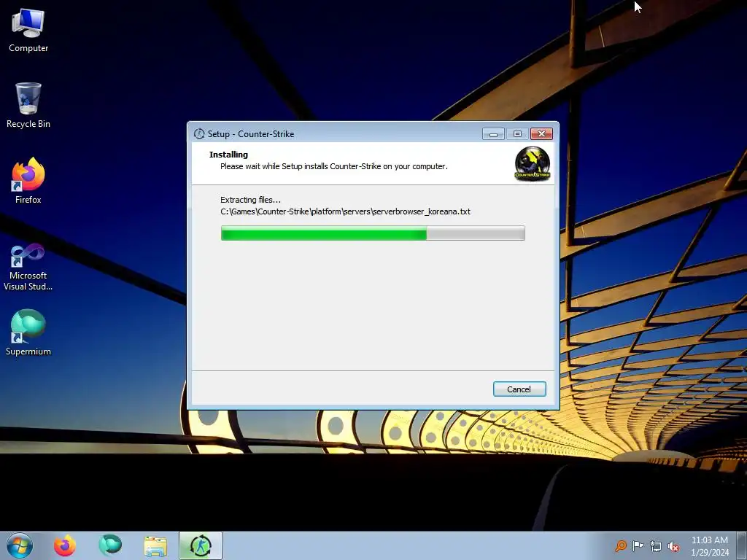747x560 pixels.
Task: Click the setup icon in the title bar
Action: (x=199, y=134)
